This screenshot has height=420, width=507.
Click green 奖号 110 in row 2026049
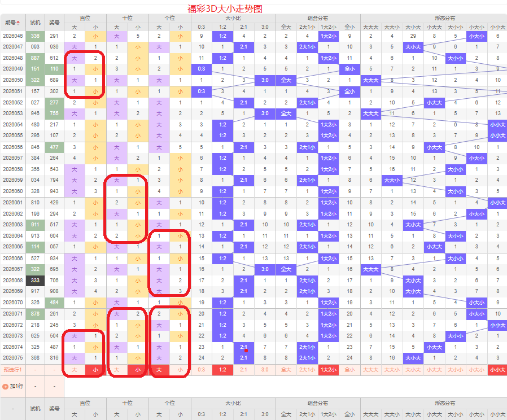click(x=54, y=69)
